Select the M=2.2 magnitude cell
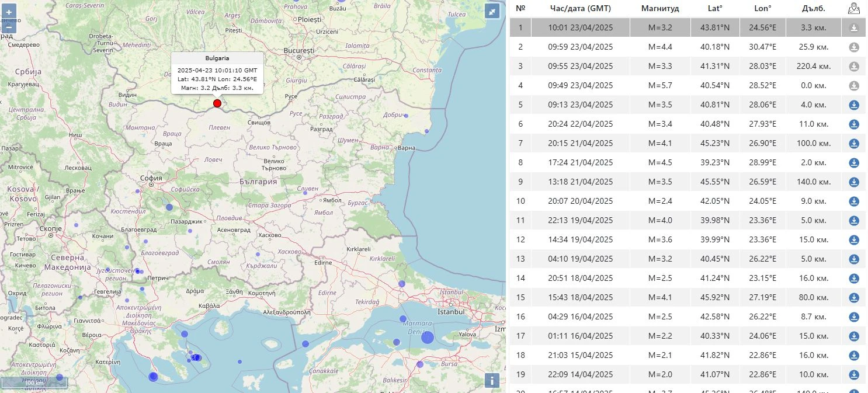The image size is (868, 393). (660, 336)
